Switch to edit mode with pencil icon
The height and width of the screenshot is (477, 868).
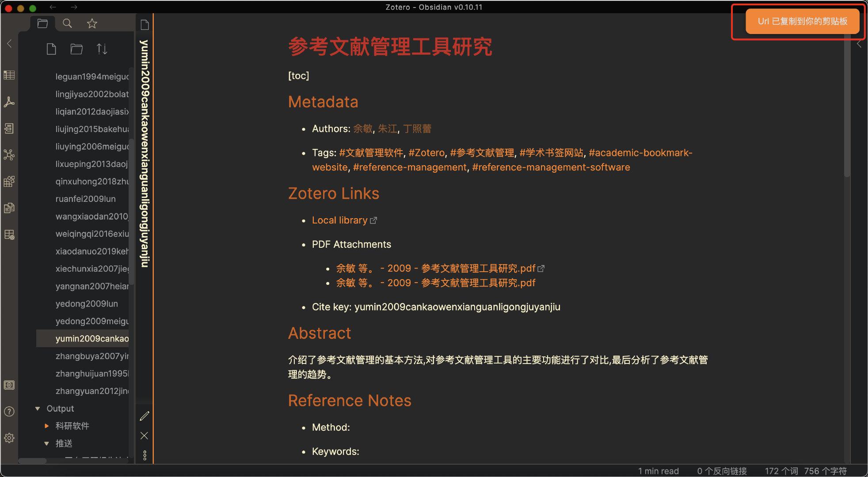pos(145,416)
